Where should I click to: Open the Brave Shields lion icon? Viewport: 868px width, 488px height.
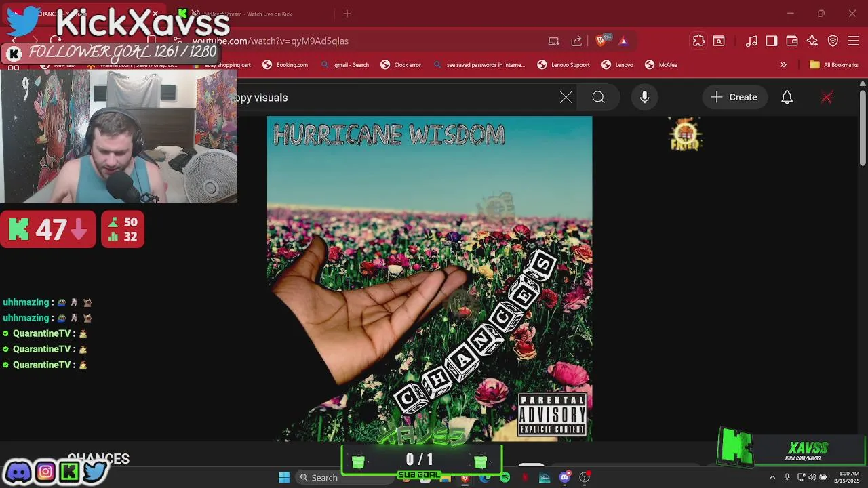(601, 41)
